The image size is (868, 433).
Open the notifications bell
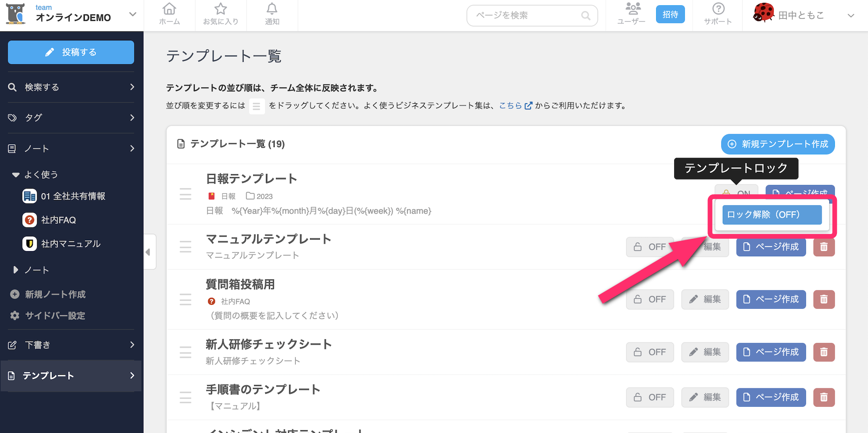pyautogui.click(x=272, y=14)
